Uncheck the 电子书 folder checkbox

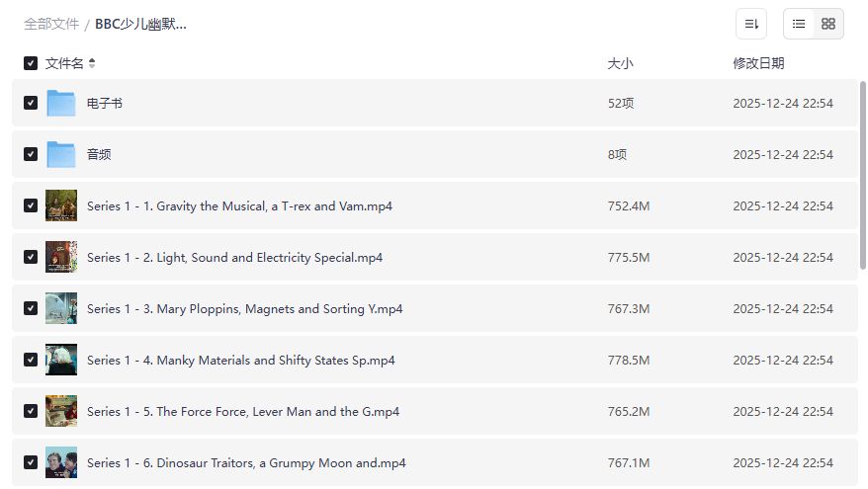pos(31,103)
